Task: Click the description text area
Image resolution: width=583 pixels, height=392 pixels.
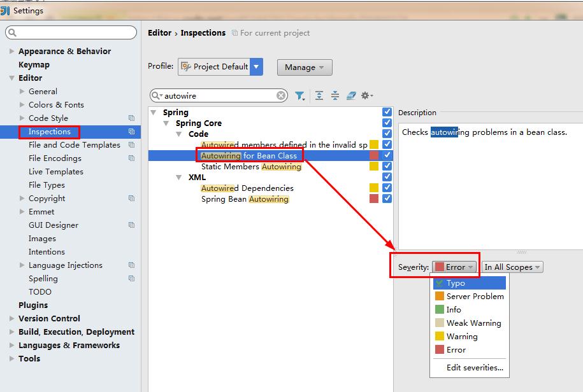Action: click(x=491, y=186)
